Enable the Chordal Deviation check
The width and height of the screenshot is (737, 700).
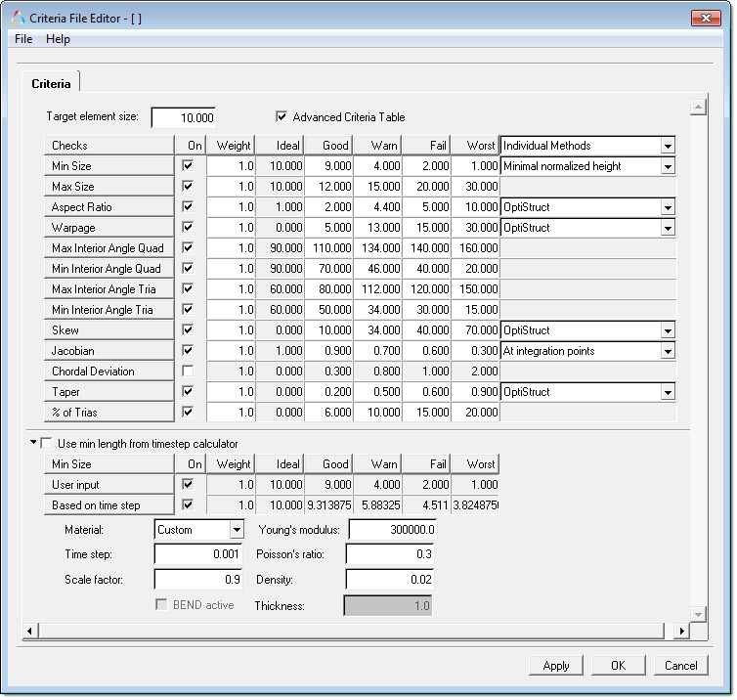[x=188, y=372]
